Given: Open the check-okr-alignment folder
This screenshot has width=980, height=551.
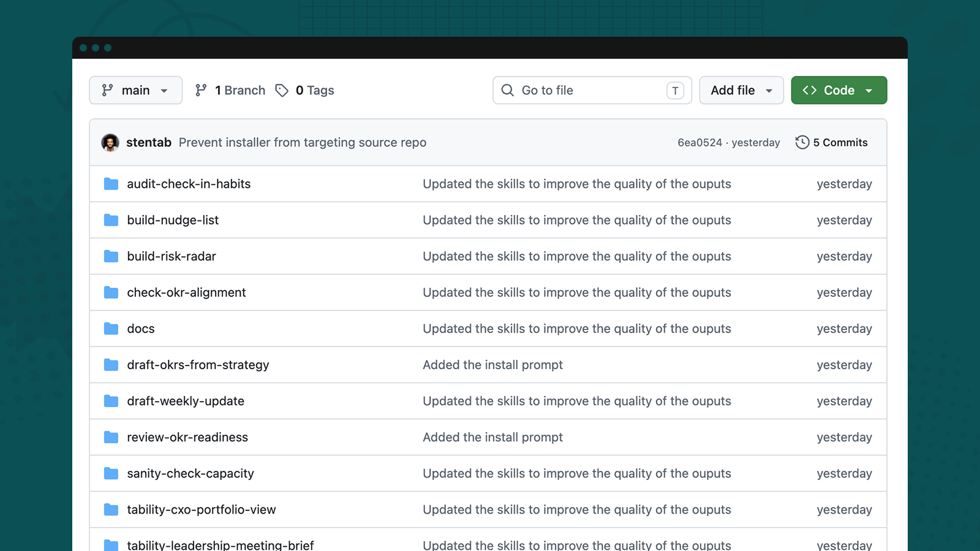Looking at the screenshot, I should click(x=186, y=292).
